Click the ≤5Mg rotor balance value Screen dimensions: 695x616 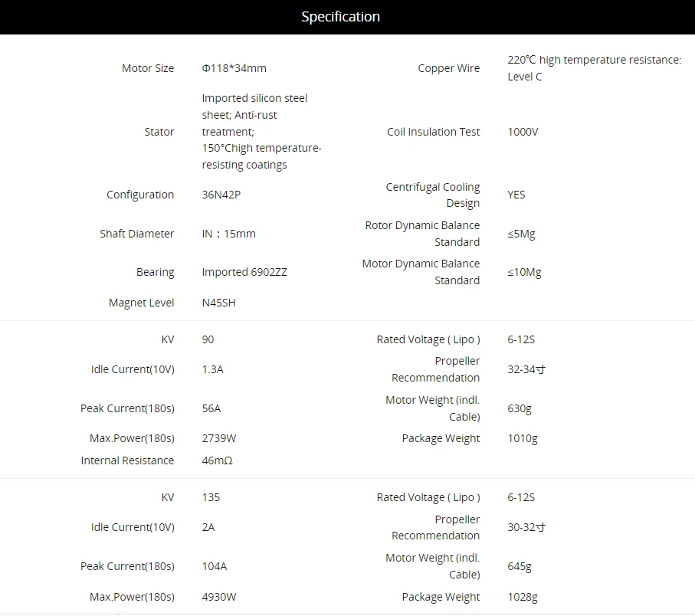point(521,234)
